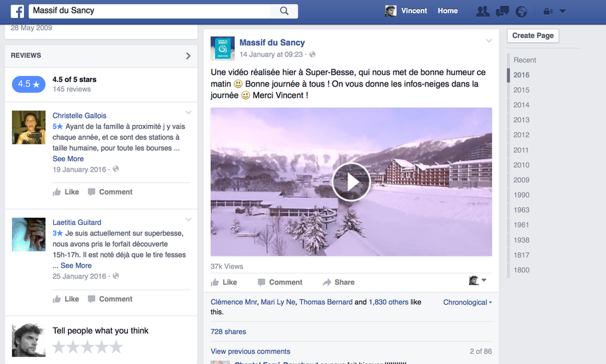Rate the page three stars
This screenshot has width=606, height=364.
coord(87,347)
